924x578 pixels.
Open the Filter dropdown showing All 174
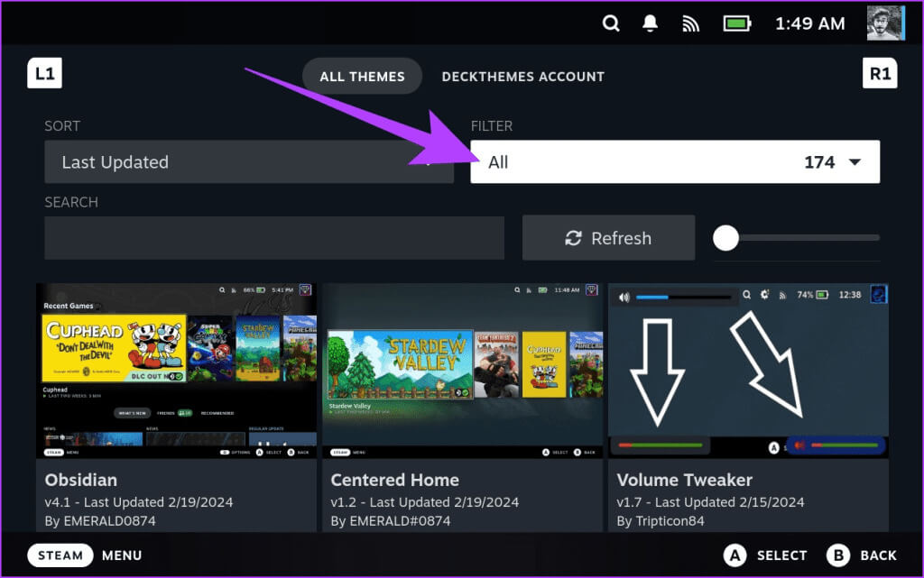[675, 162]
